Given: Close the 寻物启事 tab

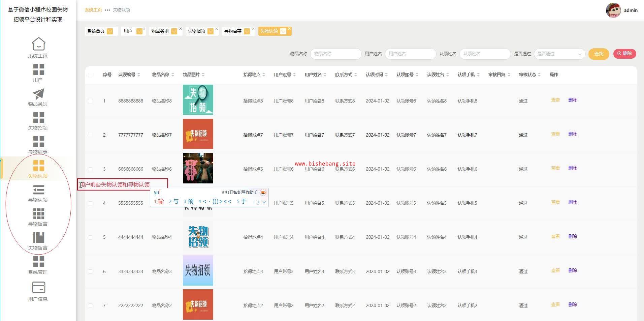Looking at the screenshot, I should click(253, 29).
